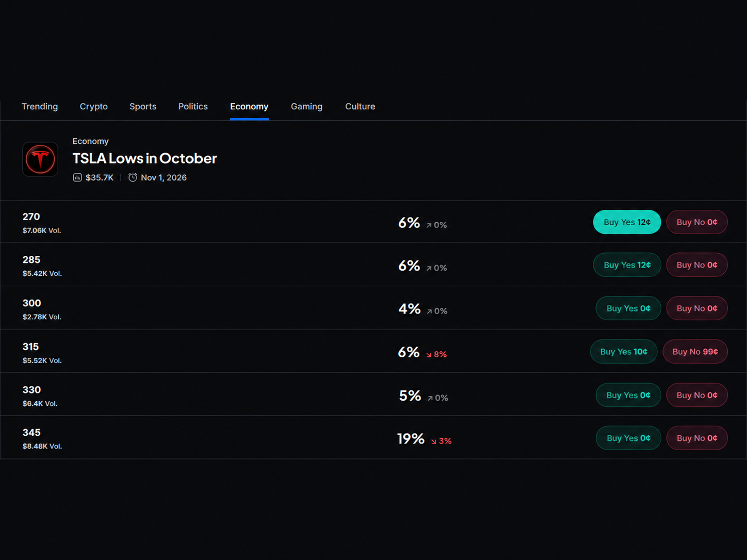Buy No 0¢ on the 285 row
The width and height of the screenshot is (747, 560).
(x=697, y=265)
